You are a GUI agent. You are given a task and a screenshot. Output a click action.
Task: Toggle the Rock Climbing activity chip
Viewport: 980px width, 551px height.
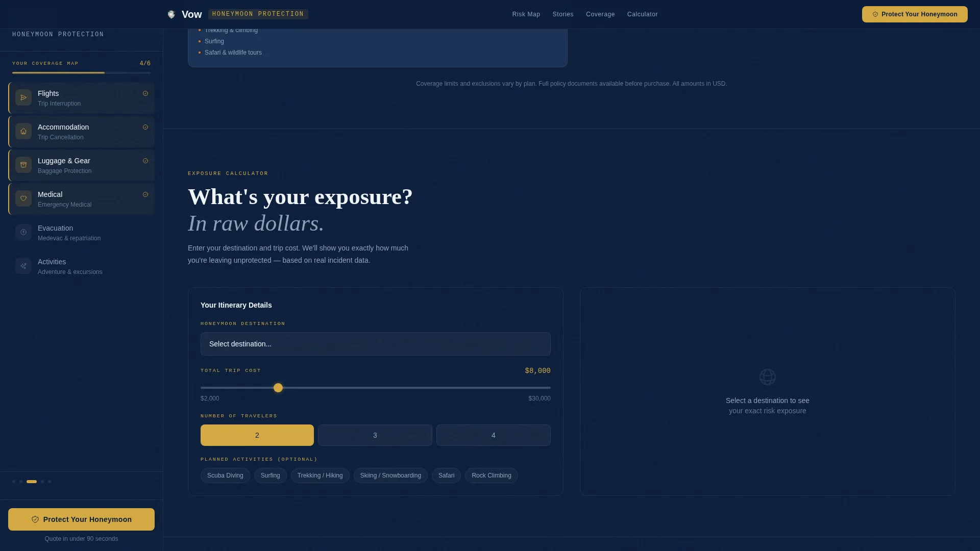(492, 475)
